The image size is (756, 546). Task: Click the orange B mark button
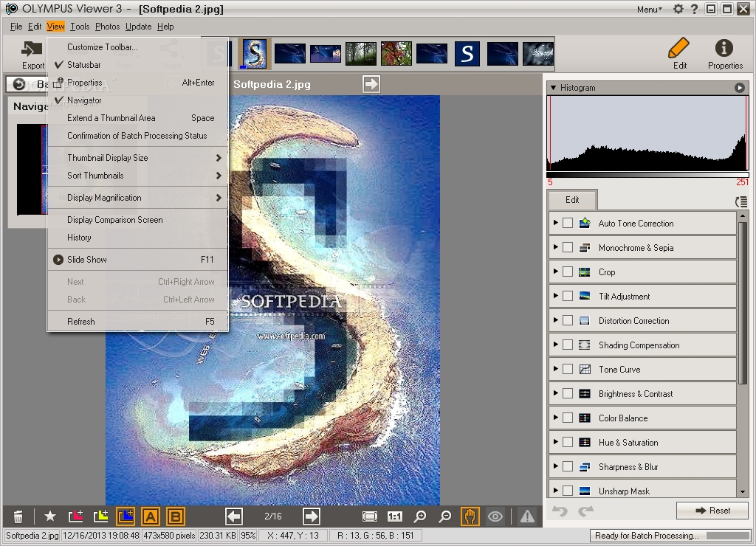[176, 516]
